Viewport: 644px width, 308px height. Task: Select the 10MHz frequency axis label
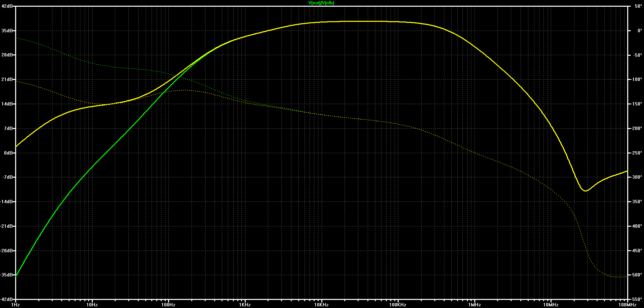(x=551, y=305)
